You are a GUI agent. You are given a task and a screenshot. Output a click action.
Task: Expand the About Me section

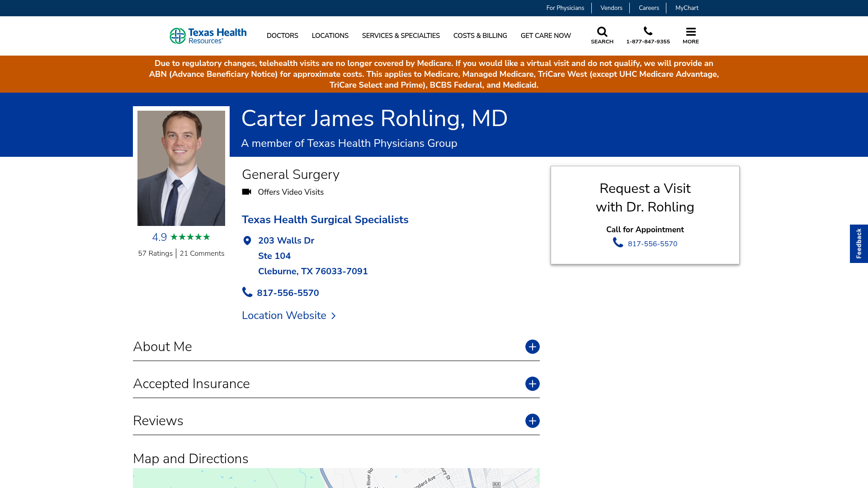532,347
